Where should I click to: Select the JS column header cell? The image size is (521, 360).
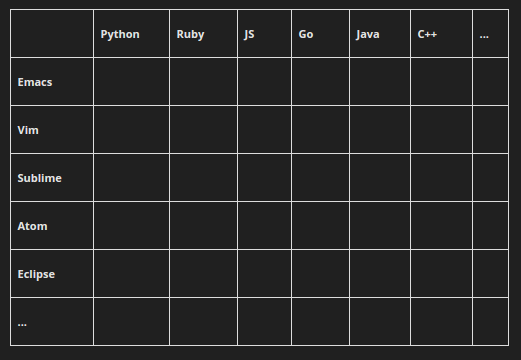click(264, 34)
